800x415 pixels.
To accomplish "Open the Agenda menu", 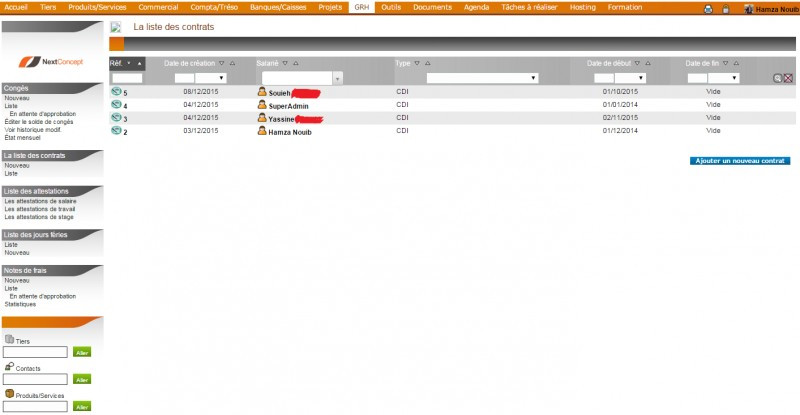I will (x=477, y=7).
